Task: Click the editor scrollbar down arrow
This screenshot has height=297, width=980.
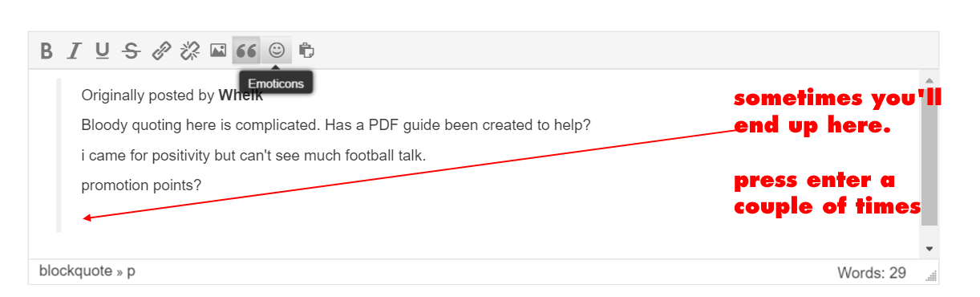Action: coord(929,249)
